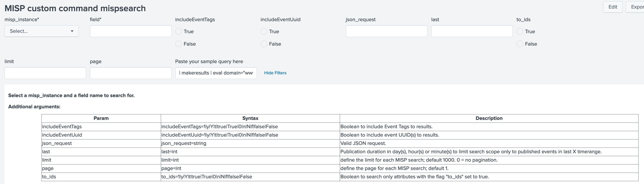Focus the json_request input box
The width and height of the screenshot is (644, 184).
pos(386,31)
